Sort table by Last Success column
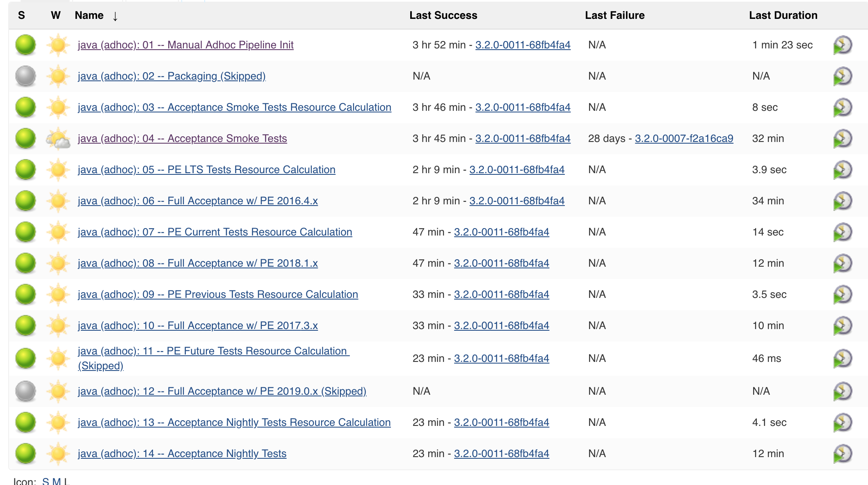This screenshot has height=485, width=868. 443,16
